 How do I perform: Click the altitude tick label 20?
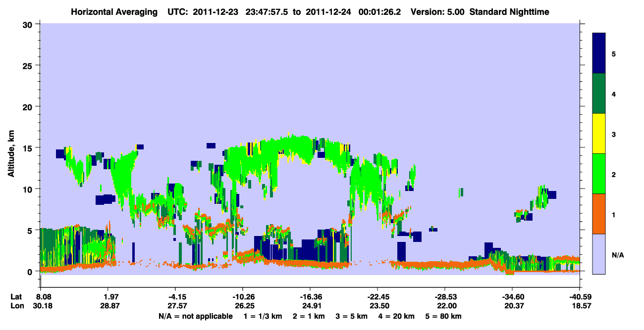click(29, 106)
